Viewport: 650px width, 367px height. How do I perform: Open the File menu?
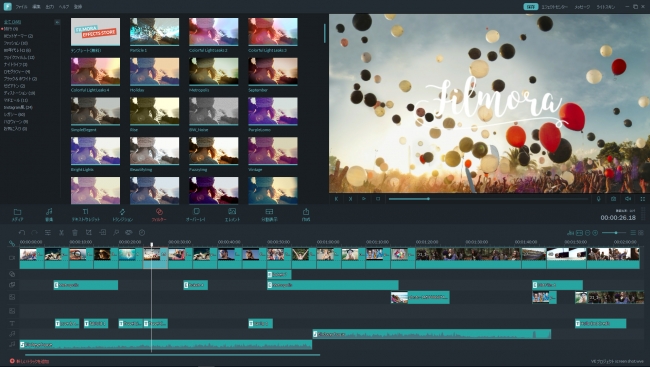21,7
